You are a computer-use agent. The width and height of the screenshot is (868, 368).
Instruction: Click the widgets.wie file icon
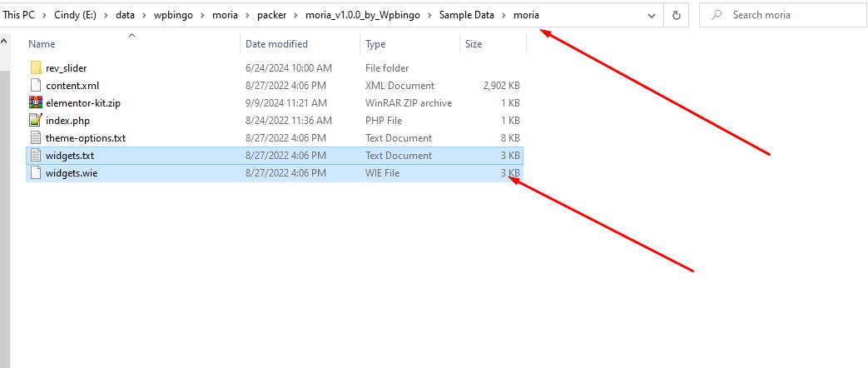click(35, 172)
